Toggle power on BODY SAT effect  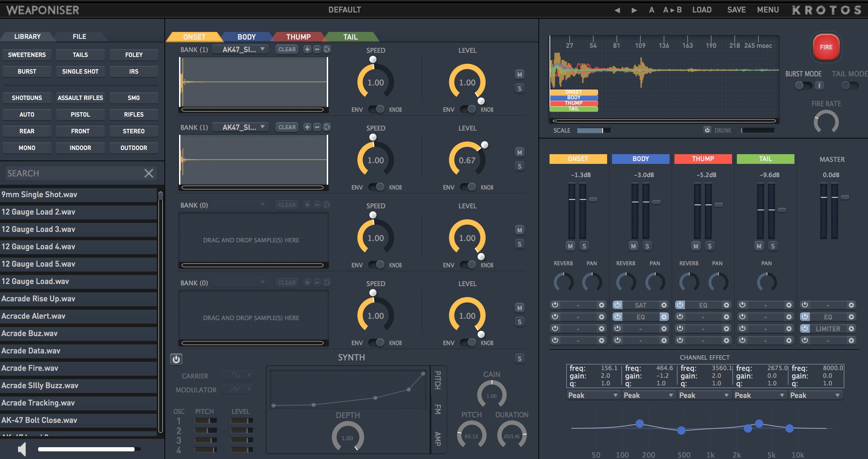618,305
